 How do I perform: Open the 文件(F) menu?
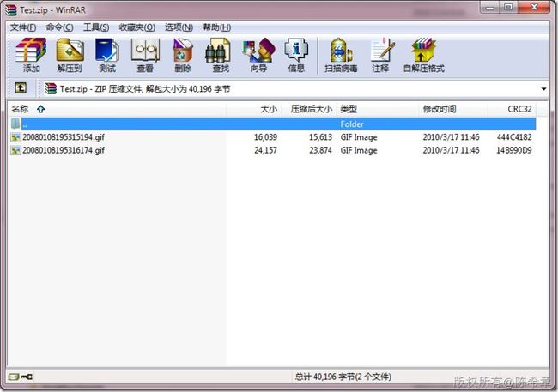click(x=23, y=27)
